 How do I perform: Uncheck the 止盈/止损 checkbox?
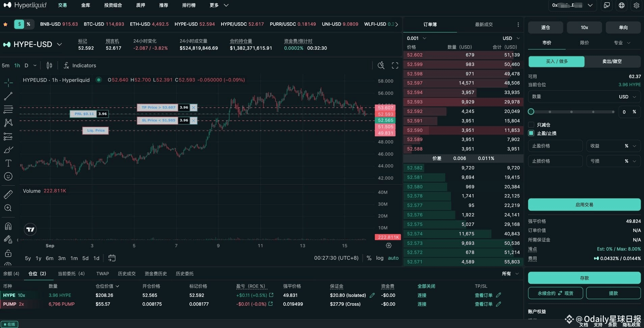pos(531,133)
